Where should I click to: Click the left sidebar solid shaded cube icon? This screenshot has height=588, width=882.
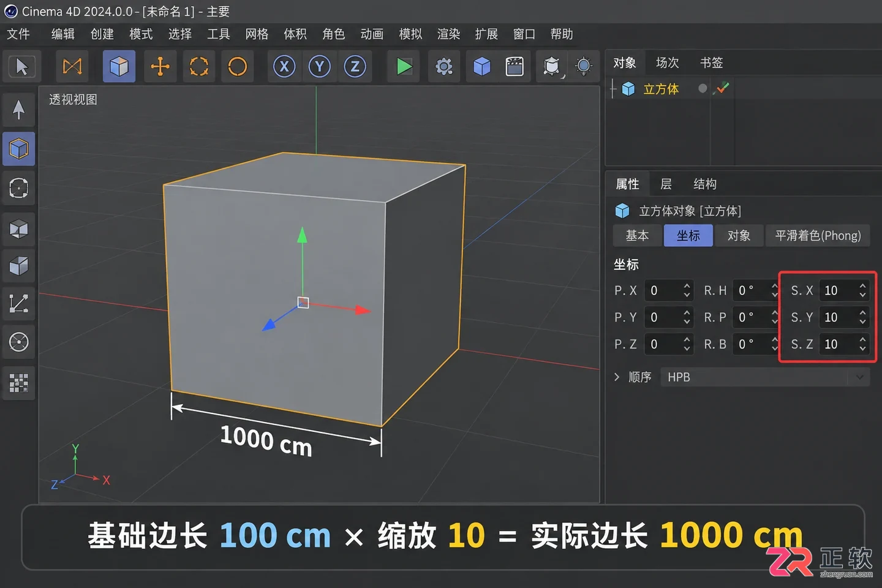click(19, 266)
